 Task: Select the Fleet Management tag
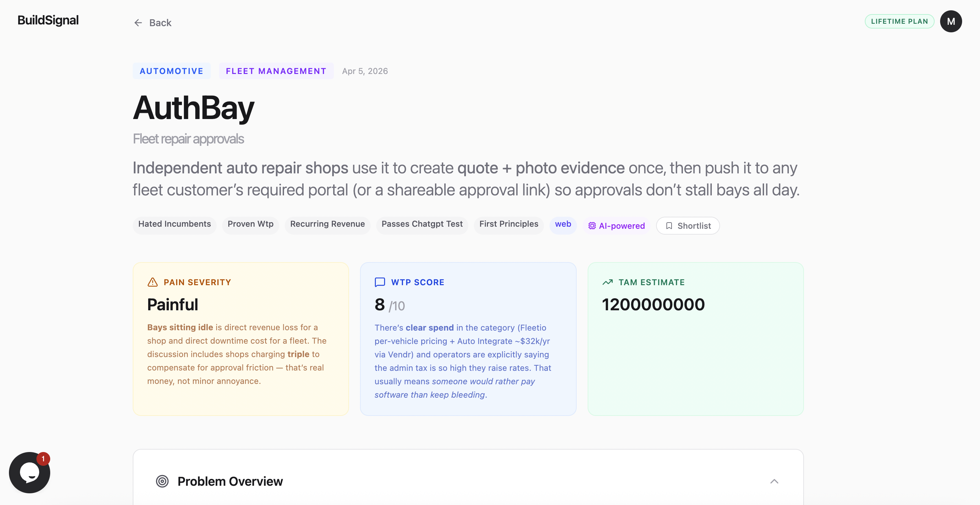276,71
